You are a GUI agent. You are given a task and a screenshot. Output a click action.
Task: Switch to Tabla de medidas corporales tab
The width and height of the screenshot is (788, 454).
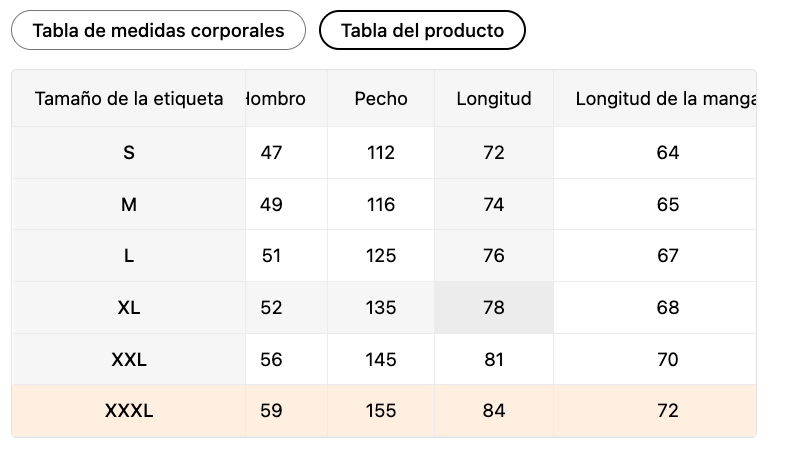(158, 30)
